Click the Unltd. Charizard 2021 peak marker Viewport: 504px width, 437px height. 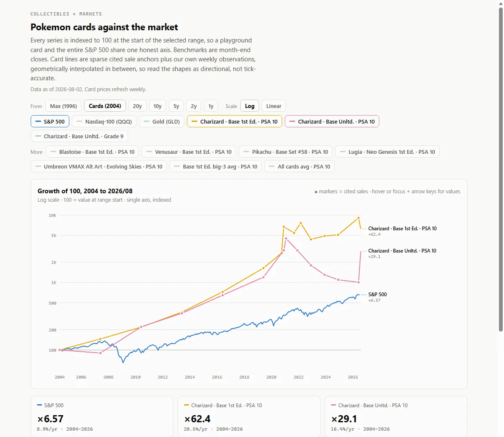point(286,239)
